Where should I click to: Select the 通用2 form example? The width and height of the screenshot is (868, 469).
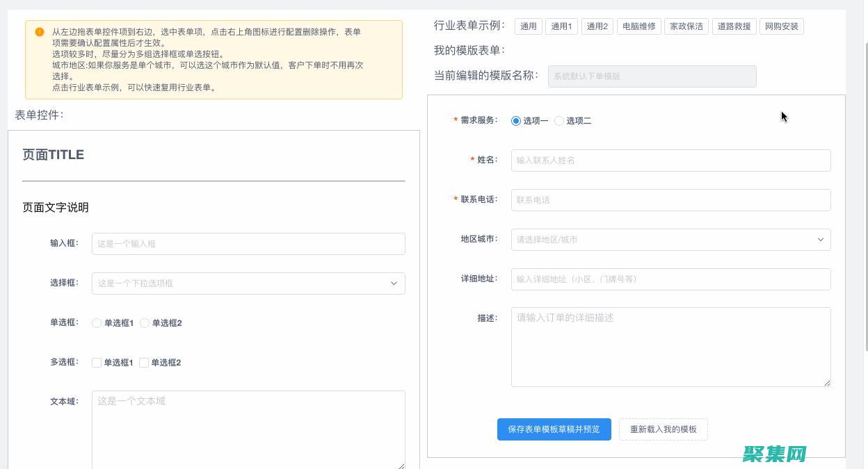click(596, 26)
